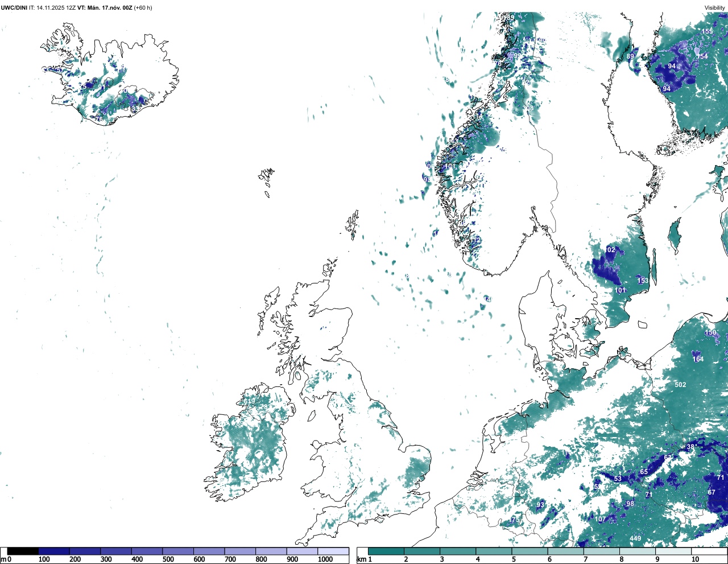Click the 'km' unit label on legend
Image resolution: width=728 pixels, height=564 pixels.
click(x=361, y=559)
